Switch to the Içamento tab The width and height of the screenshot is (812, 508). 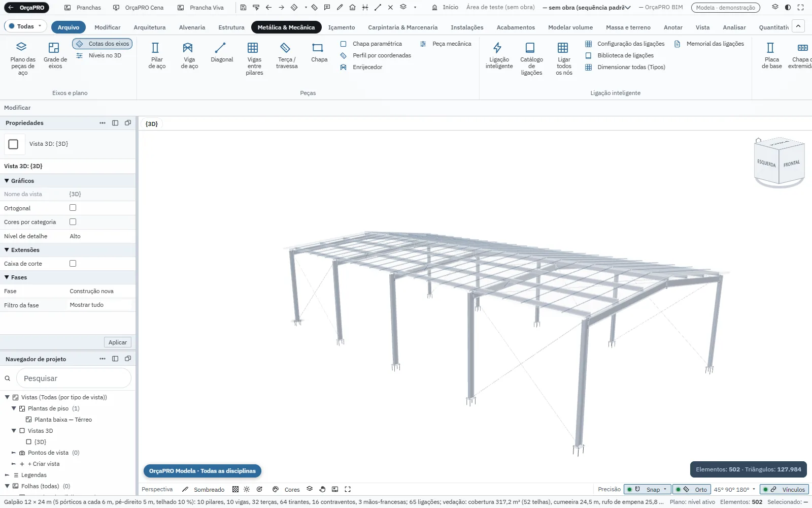tap(342, 27)
